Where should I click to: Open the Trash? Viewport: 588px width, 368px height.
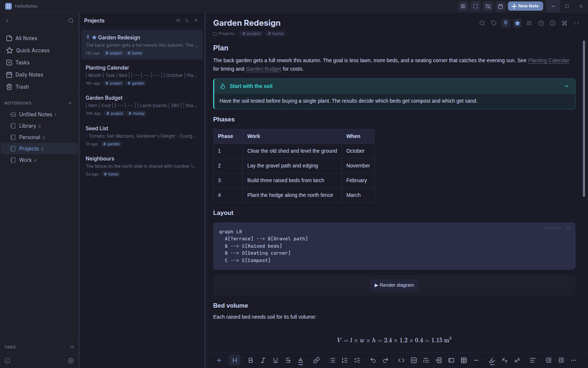39,87
